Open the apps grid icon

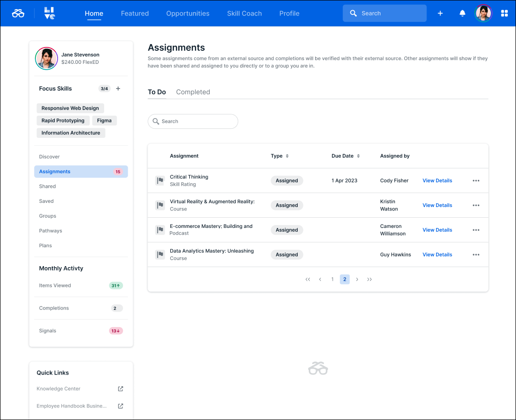(504, 13)
